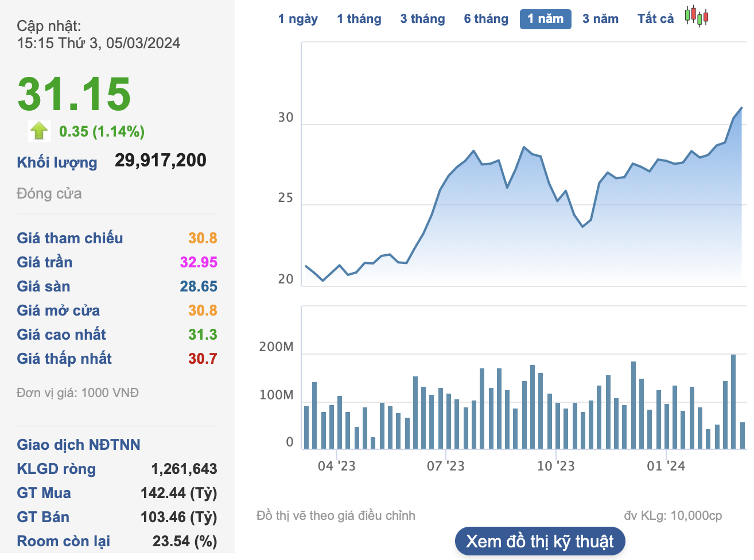Screen dimensions: 754x560
Task: Open Xem đồ thị kỹ thuật button
Action: [540, 541]
